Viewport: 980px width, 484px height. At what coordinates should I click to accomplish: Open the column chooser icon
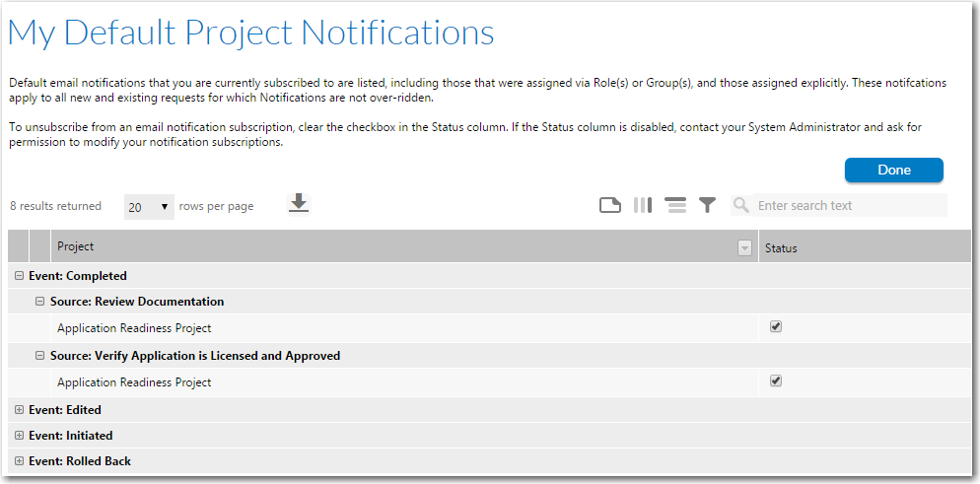643,205
